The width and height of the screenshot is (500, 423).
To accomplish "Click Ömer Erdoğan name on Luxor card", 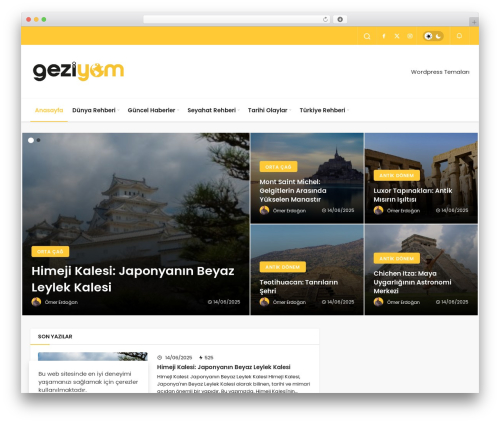I will tap(403, 211).
